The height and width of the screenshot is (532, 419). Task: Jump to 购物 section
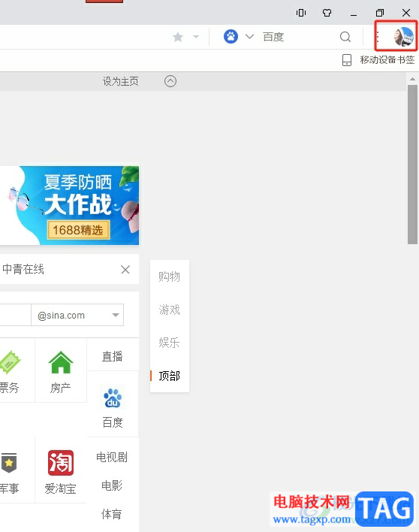[x=169, y=277]
